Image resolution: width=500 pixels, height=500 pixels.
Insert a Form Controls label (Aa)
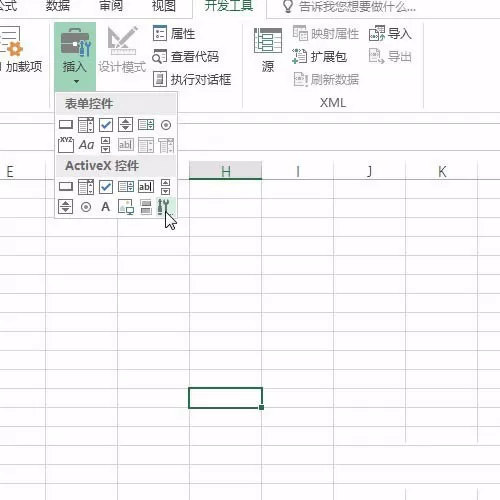pos(86,145)
